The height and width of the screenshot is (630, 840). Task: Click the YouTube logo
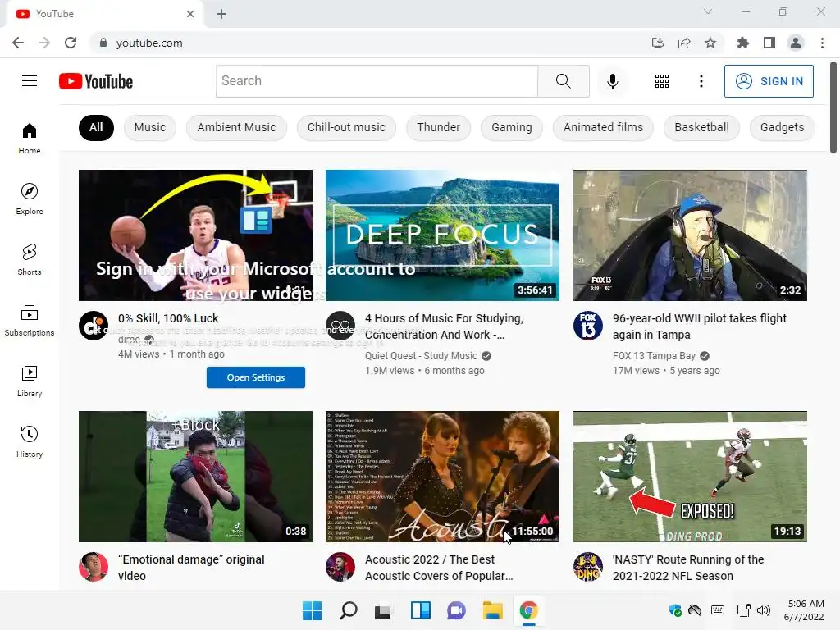tap(96, 81)
